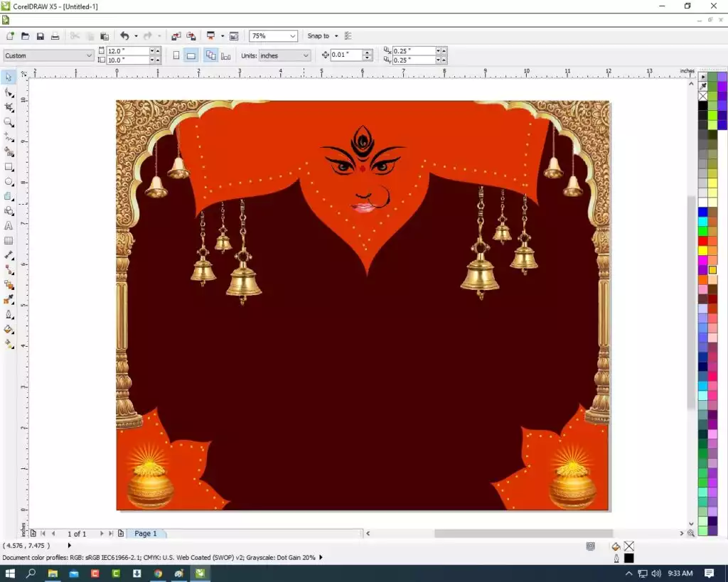Pick the red palette swatch

pyautogui.click(x=703, y=241)
